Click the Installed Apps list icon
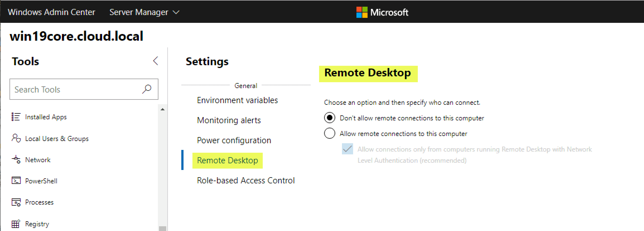This screenshot has height=231, width=644. [16, 117]
